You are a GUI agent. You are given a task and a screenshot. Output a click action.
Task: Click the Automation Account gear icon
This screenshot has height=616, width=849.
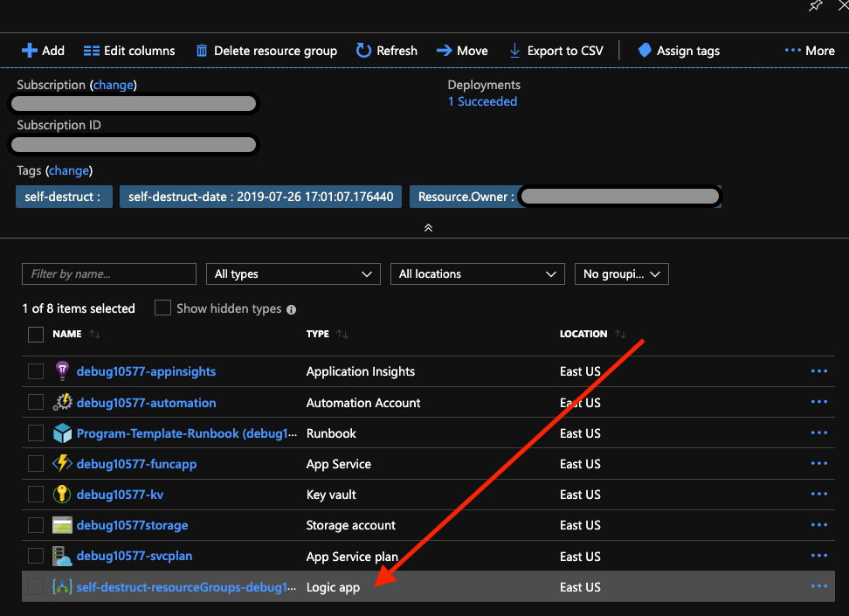(62, 402)
